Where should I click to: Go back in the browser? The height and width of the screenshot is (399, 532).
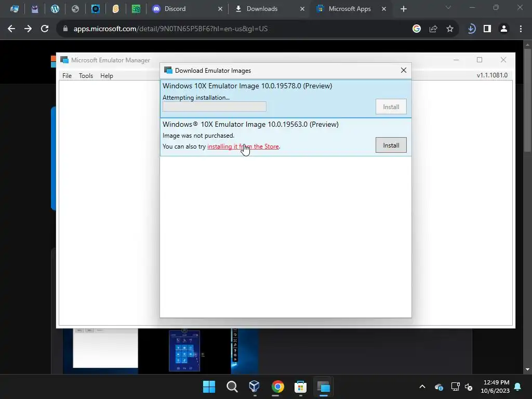[x=11, y=29]
